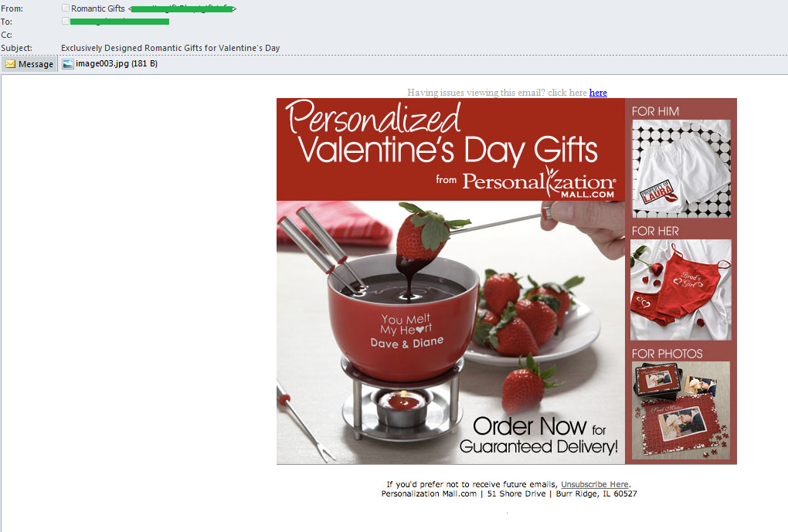Image resolution: width=788 pixels, height=532 pixels.
Task: Open the FOR PHOTOS puzzle thumbnail
Action: [x=681, y=411]
